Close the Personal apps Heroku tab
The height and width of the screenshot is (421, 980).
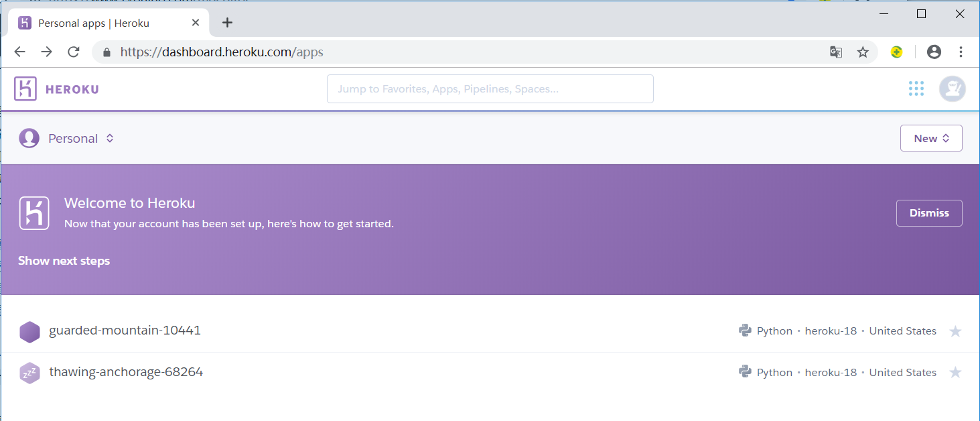coord(196,23)
